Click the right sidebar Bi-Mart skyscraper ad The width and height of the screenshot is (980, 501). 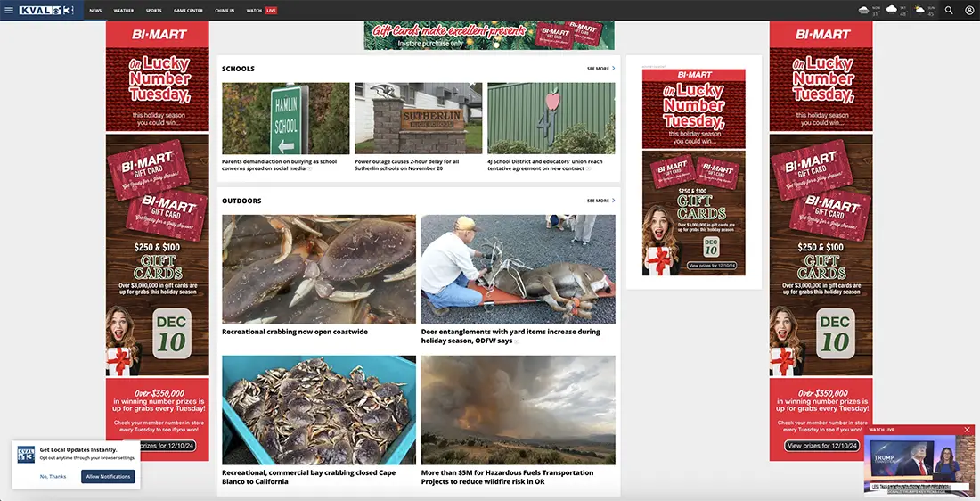click(x=821, y=241)
